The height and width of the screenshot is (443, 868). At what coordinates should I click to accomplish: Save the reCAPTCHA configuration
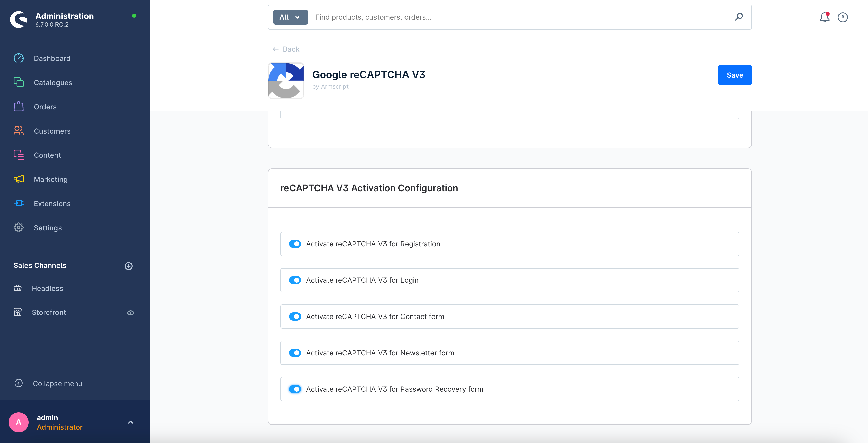pos(735,75)
